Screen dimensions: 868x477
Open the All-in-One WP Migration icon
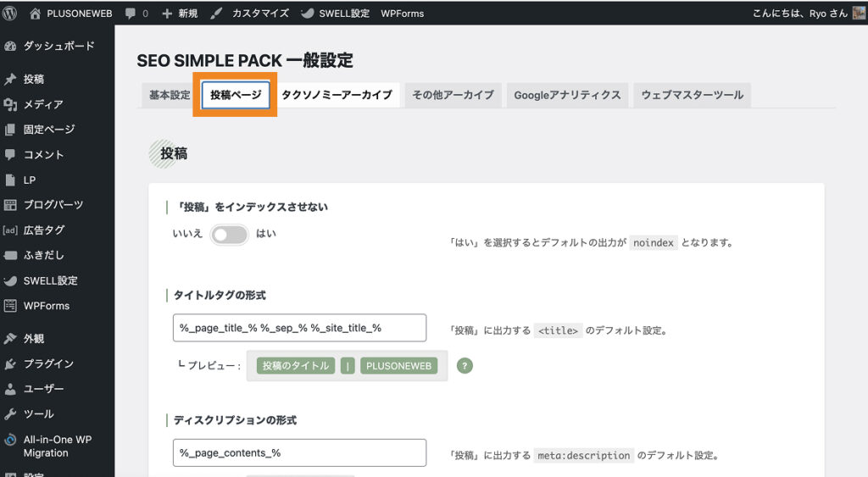coord(10,440)
